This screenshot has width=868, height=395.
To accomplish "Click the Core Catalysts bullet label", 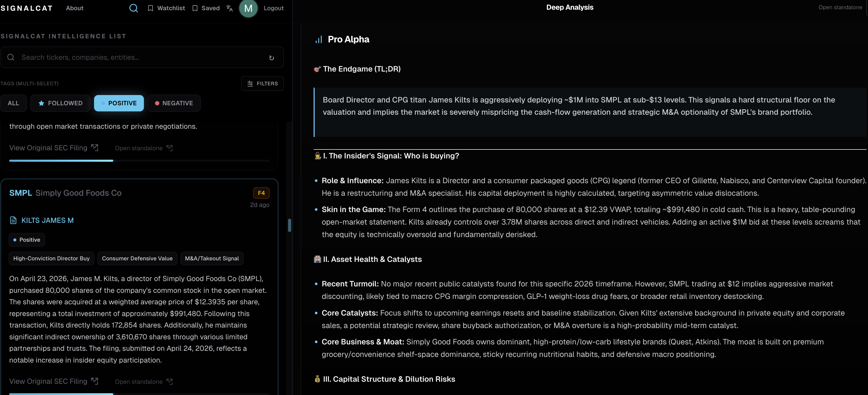I will (x=350, y=313).
